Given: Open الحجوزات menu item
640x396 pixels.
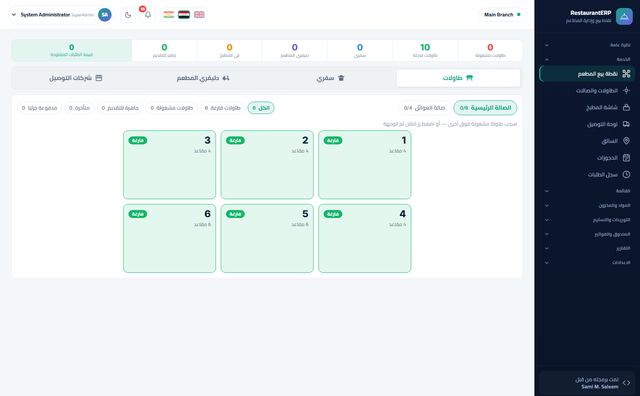Looking at the screenshot, I should click(588, 158).
